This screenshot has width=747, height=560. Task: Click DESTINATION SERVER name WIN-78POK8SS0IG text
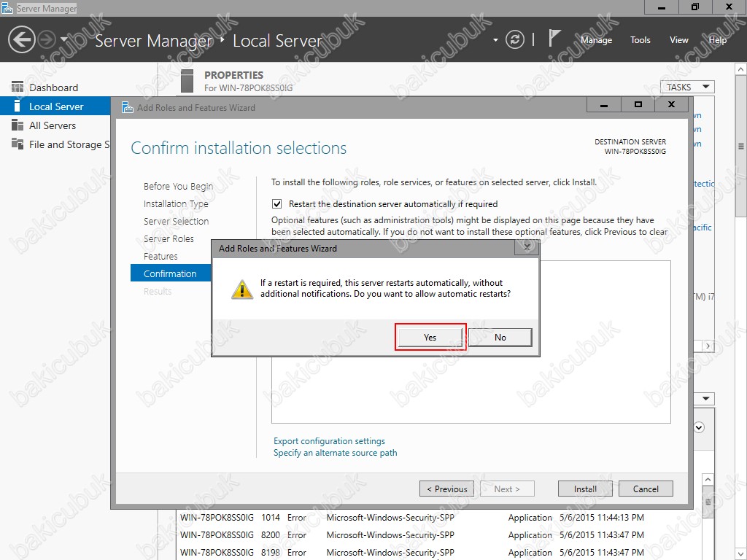[635, 152]
